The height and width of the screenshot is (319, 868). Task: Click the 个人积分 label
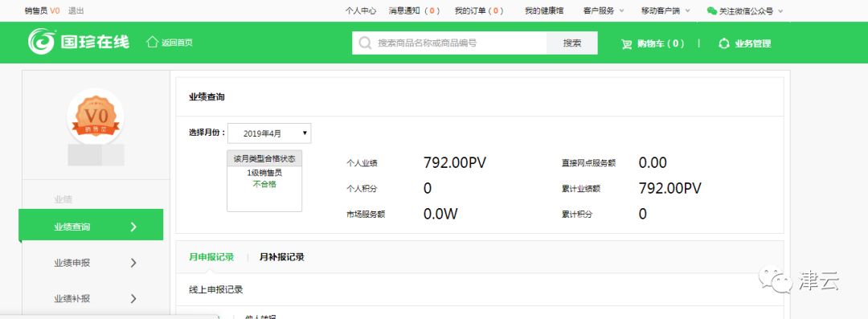click(x=362, y=189)
